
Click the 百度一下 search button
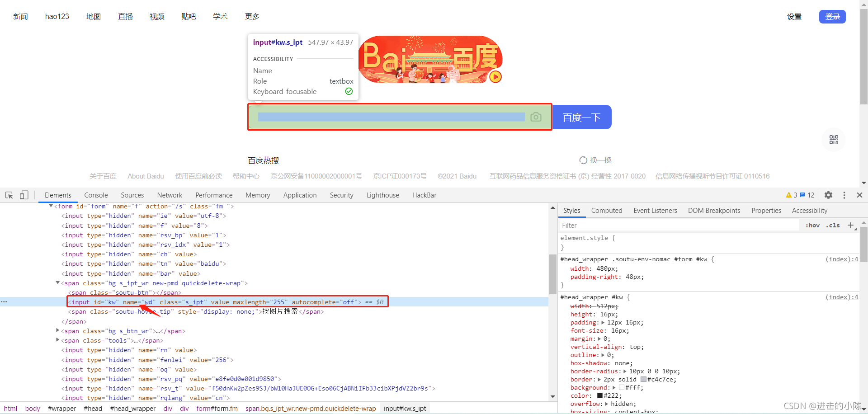[582, 118]
